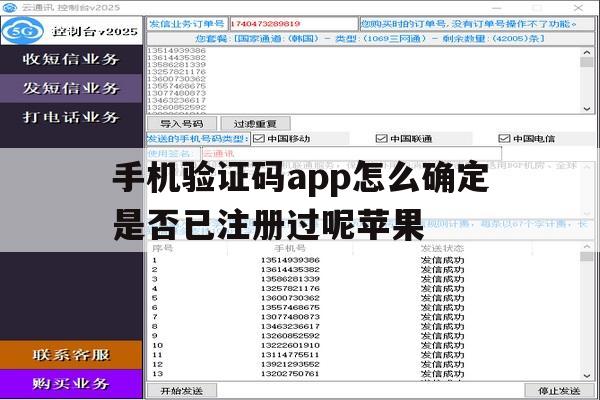Select table row with number 13260852592

(364, 336)
